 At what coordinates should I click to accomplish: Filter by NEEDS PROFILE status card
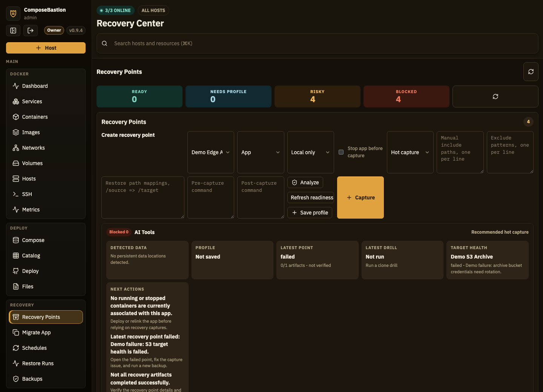[229, 96]
